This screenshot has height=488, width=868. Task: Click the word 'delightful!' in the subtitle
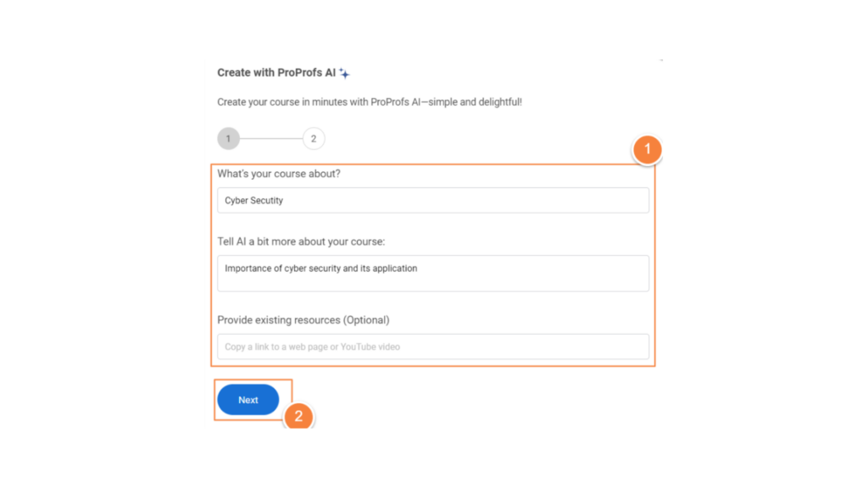[500, 102]
